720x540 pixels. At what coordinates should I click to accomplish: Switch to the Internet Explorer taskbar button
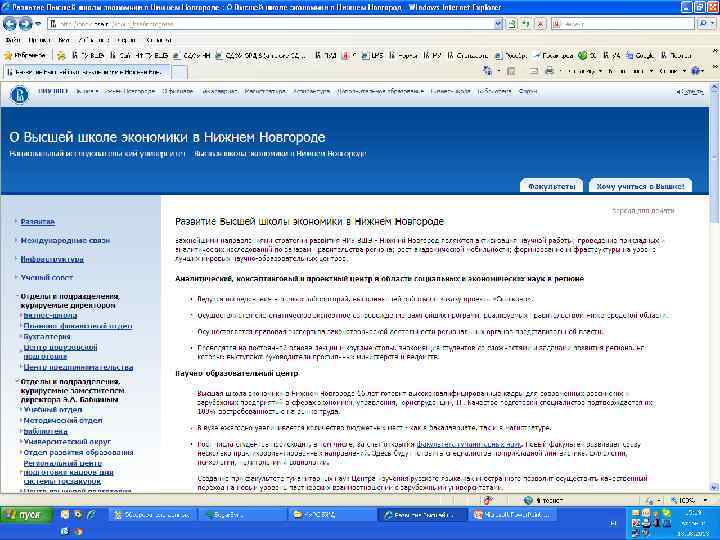coord(422,515)
